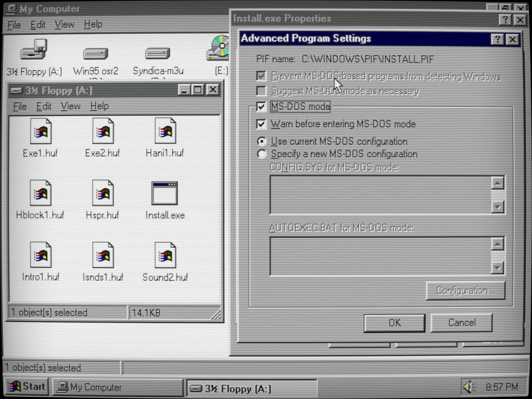Uncheck the MS-DOS mode checkbox
The width and height of the screenshot is (532, 399).
[x=261, y=106]
